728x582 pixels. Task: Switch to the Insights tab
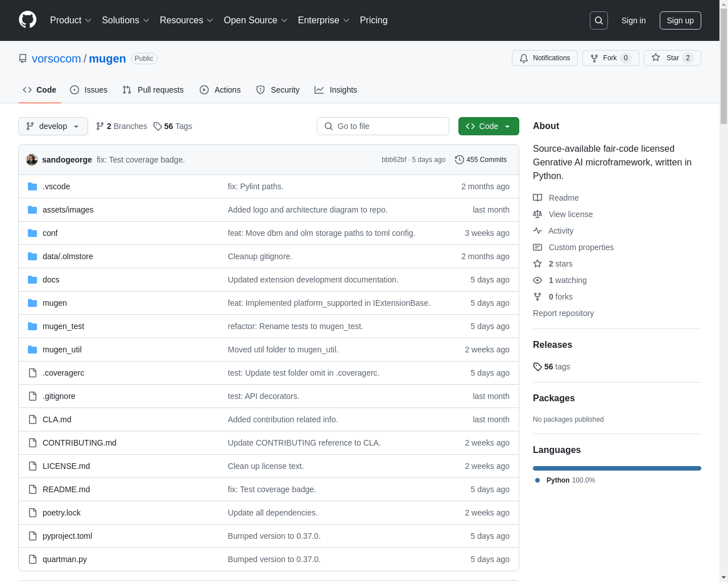click(336, 90)
